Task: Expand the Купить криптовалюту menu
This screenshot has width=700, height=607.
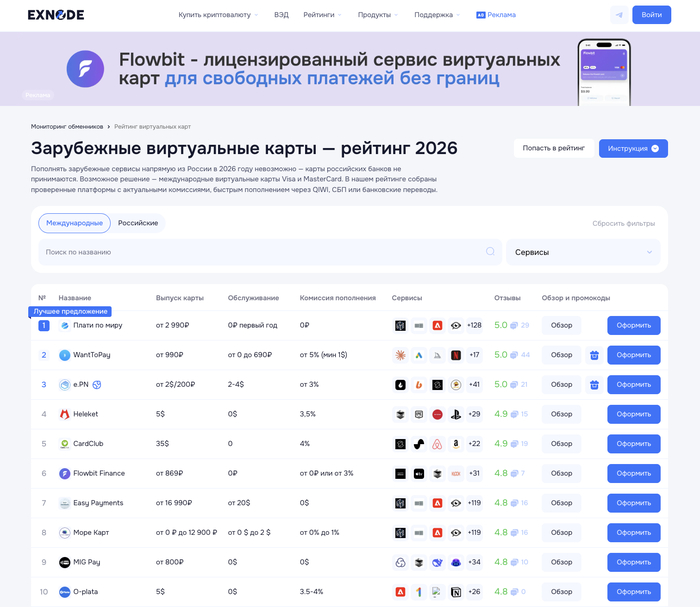Action: [x=218, y=15]
